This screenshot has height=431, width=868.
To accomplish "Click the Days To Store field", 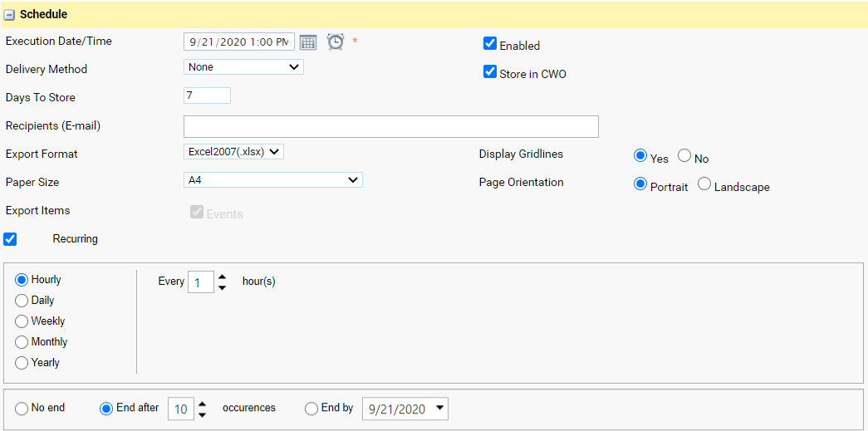I will (207, 96).
